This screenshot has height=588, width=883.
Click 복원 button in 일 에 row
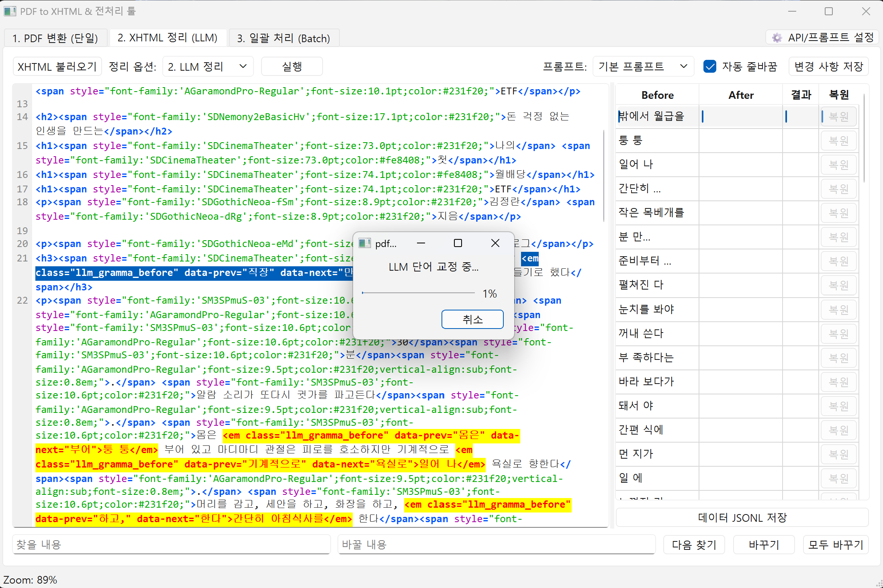[838, 478]
